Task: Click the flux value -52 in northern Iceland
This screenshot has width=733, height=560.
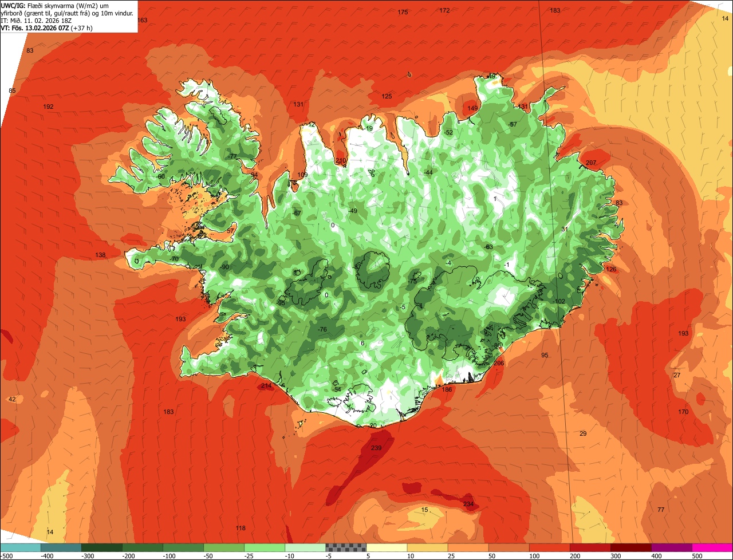Action: click(448, 132)
